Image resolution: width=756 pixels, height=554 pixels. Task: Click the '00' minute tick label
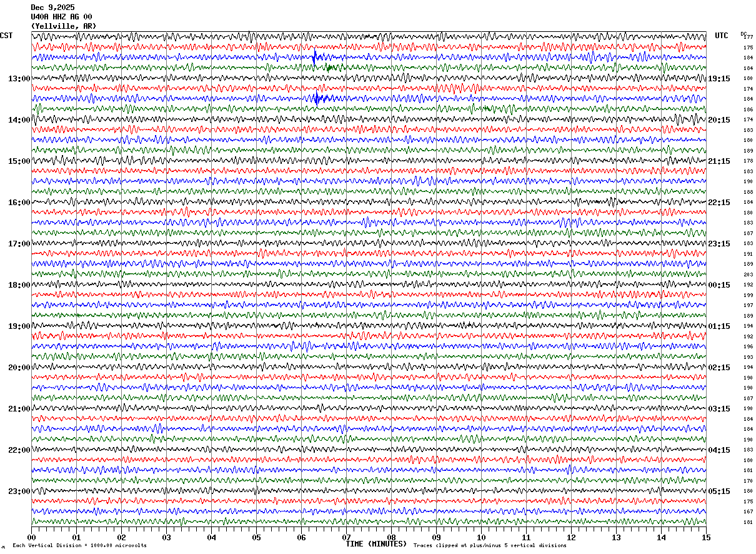pyautogui.click(x=31, y=538)
